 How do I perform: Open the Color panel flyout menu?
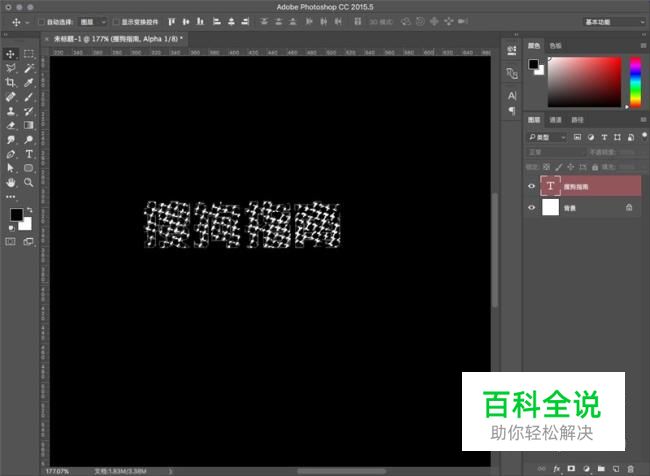643,46
